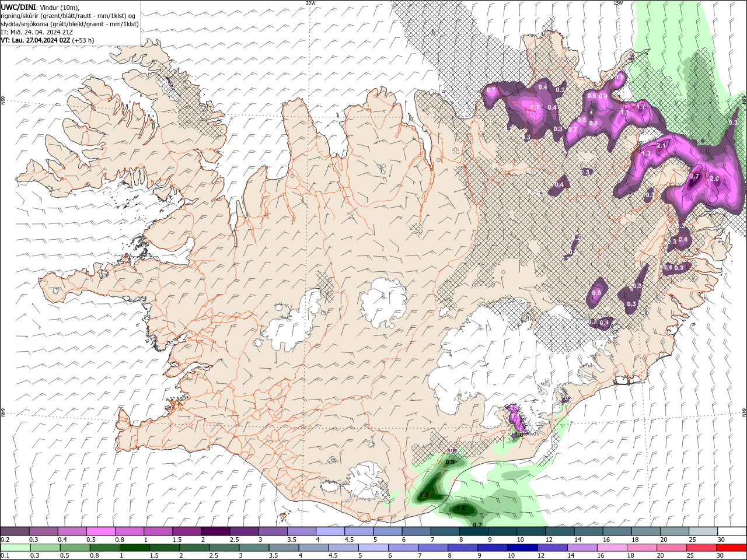
Task: Select the 2.0 snowfall value on the map
Action: (x=714, y=179)
